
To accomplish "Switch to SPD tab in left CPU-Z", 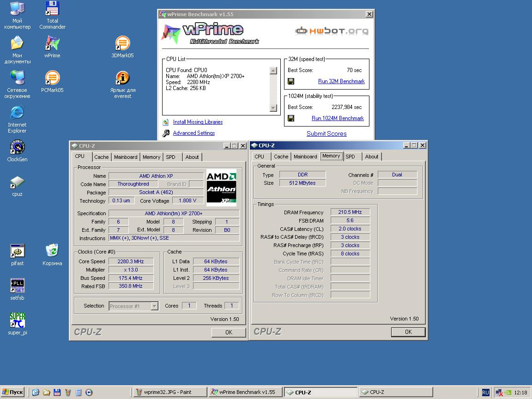I will tap(171, 157).
